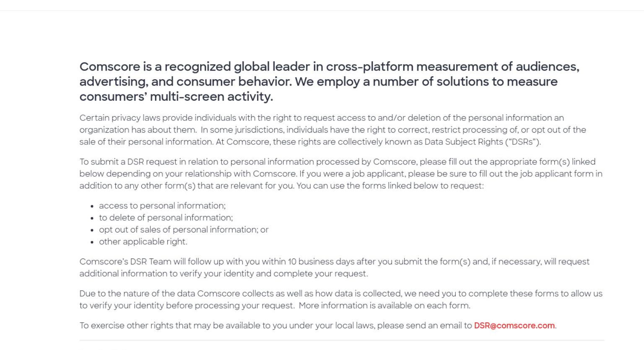Image resolution: width=644 pixels, height=350 pixels.
Task: Click the sentence 'To exercise other rights'
Action: pos(318,326)
